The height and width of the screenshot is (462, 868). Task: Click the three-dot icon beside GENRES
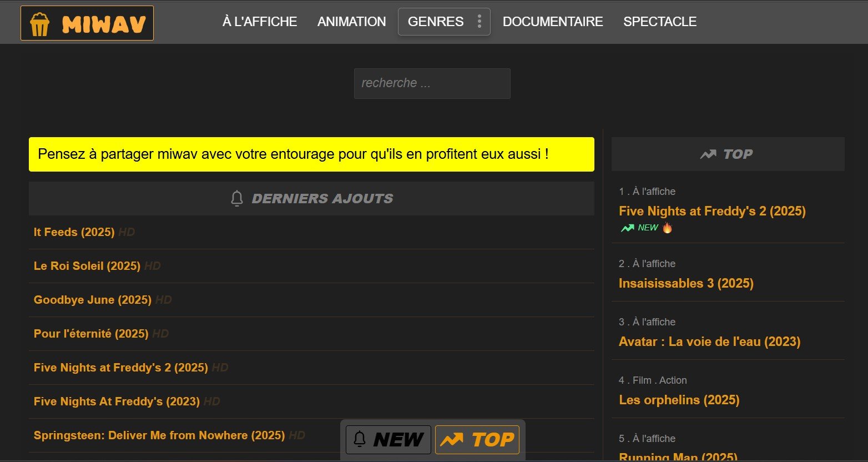(x=480, y=22)
